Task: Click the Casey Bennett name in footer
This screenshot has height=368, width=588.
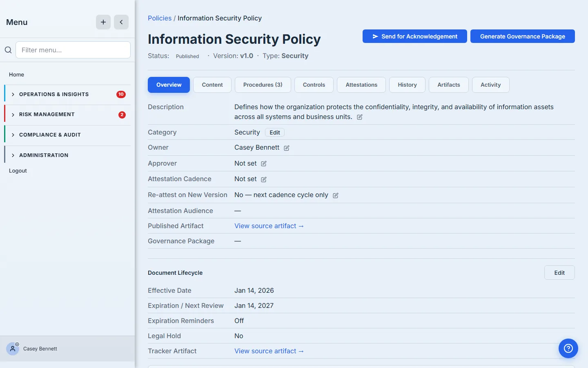Action: (x=40, y=349)
